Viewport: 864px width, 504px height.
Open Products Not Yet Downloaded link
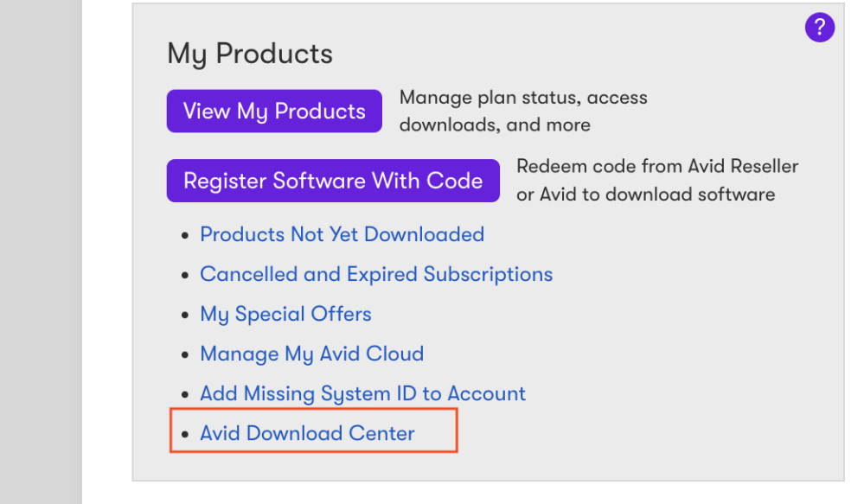(342, 234)
